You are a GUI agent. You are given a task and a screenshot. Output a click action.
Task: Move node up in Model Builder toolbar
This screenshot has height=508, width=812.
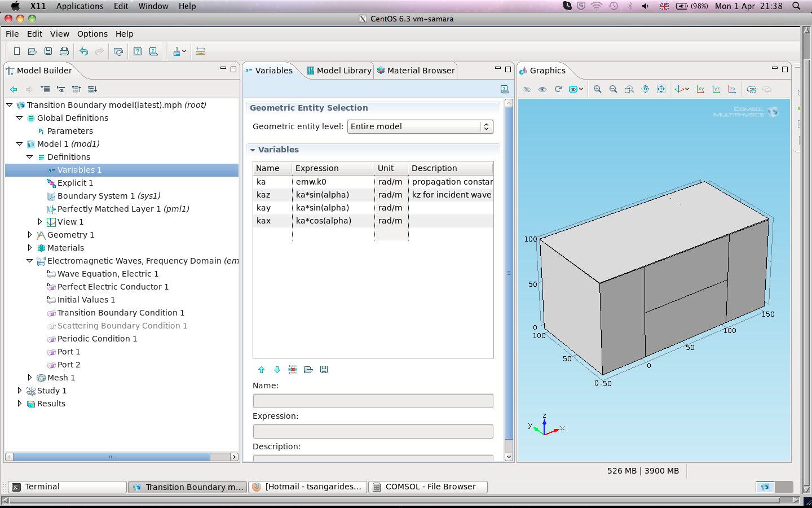point(77,89)
